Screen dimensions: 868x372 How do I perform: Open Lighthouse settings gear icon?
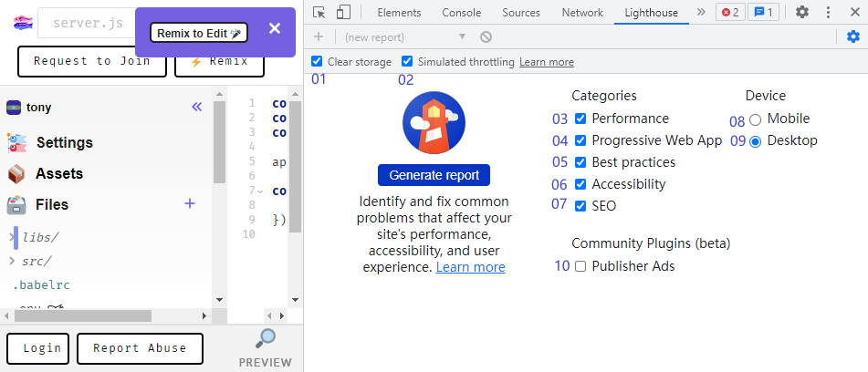tap(852, 36)
